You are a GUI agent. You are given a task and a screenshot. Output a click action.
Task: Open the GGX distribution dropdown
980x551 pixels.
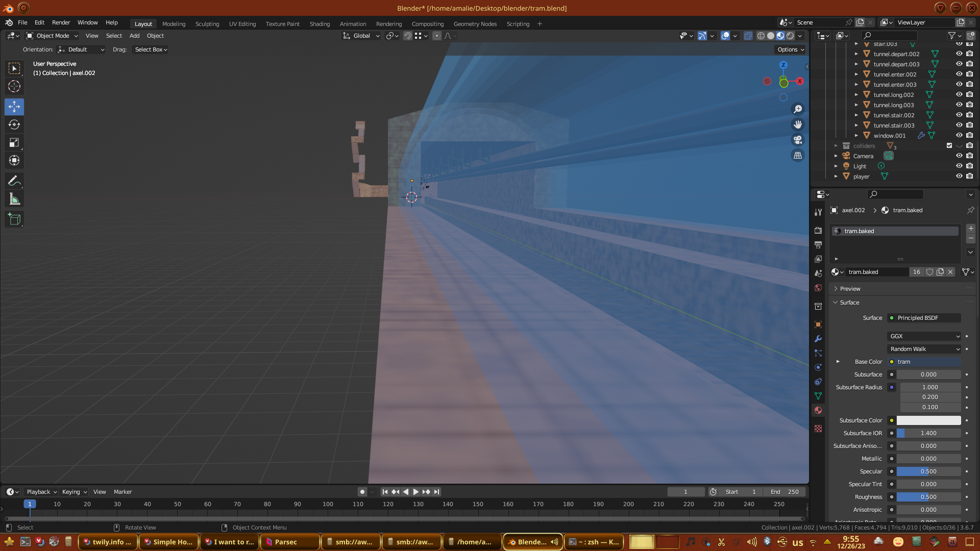(924, 336)
